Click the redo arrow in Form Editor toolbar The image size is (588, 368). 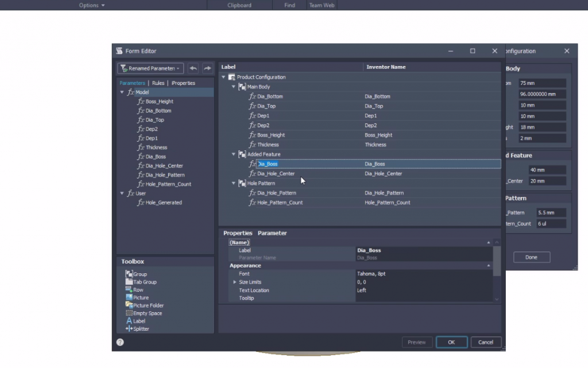click(207, 68)
